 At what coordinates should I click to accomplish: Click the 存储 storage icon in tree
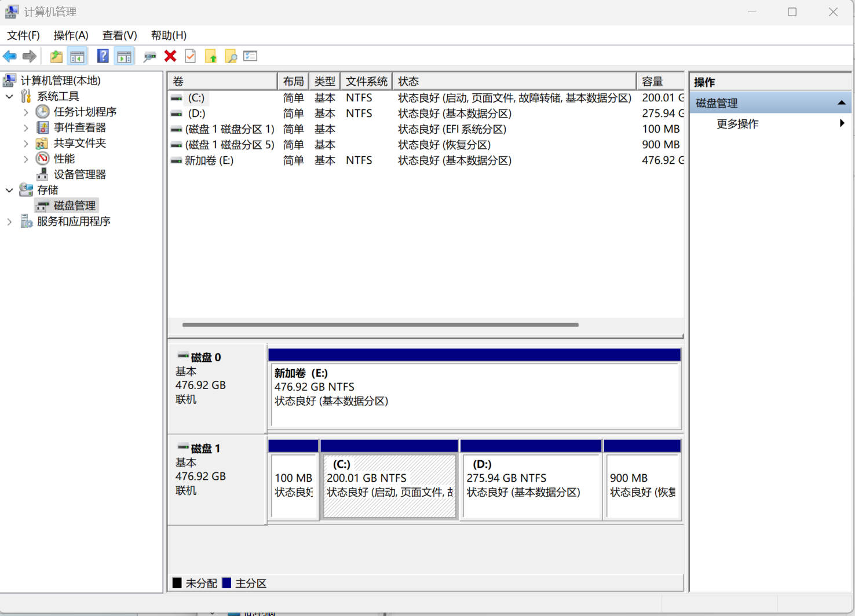click(x=26, y=190)
